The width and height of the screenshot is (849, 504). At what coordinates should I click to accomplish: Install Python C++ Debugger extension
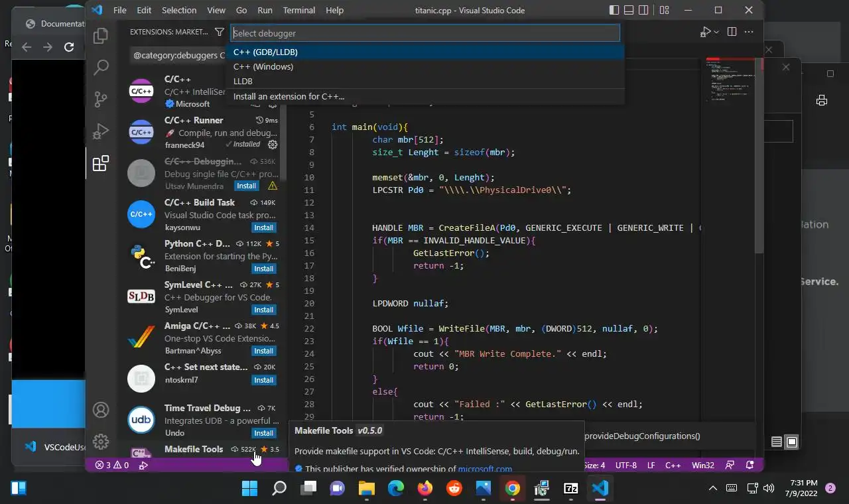tap(264, 269)
